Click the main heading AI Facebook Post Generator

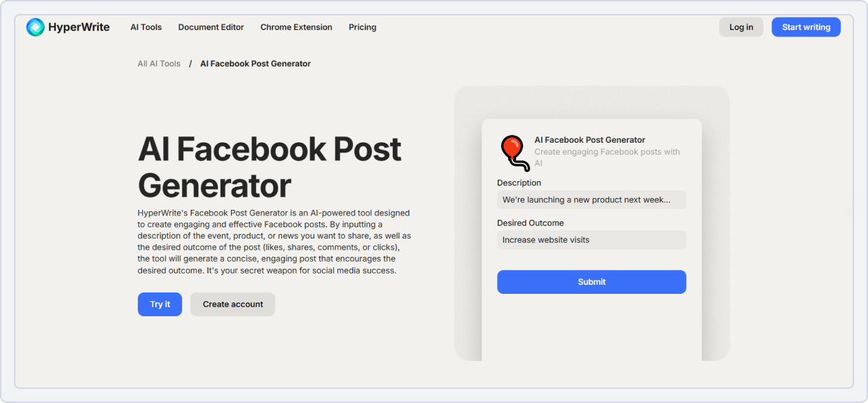pos(270,167)
